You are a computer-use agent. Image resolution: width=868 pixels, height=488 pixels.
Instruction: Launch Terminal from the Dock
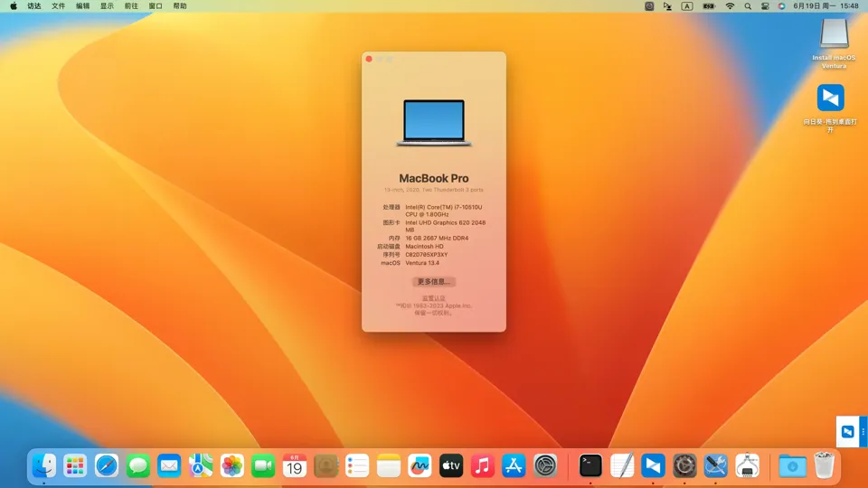coord(590,466)
